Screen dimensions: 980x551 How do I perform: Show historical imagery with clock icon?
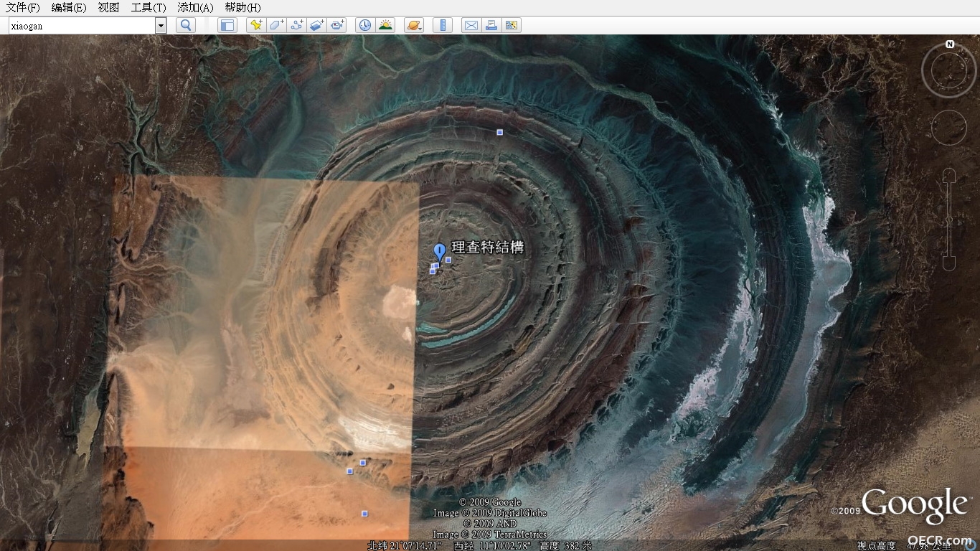(365, 25)
